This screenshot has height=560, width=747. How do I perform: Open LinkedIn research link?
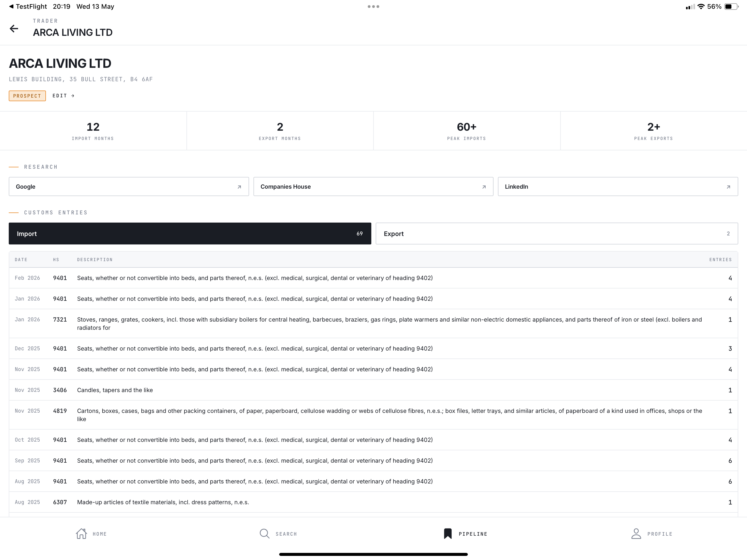click(x=618, y=186)
